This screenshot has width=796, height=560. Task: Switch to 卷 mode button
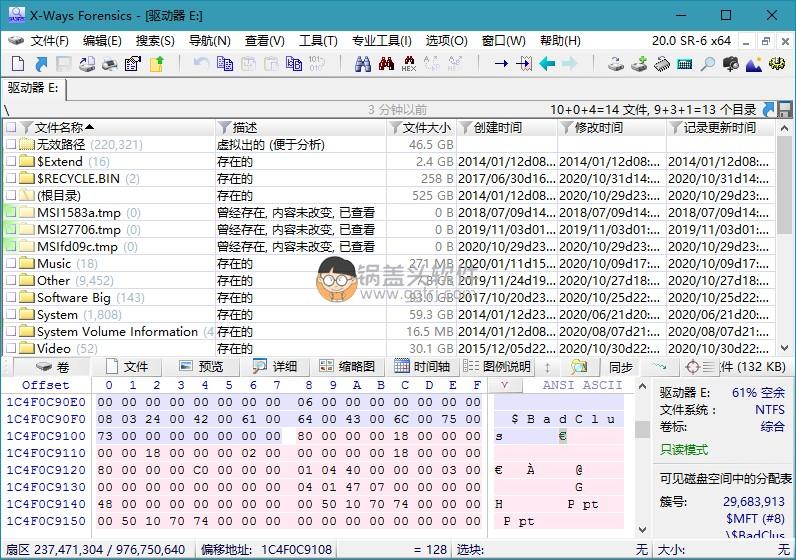52,367
